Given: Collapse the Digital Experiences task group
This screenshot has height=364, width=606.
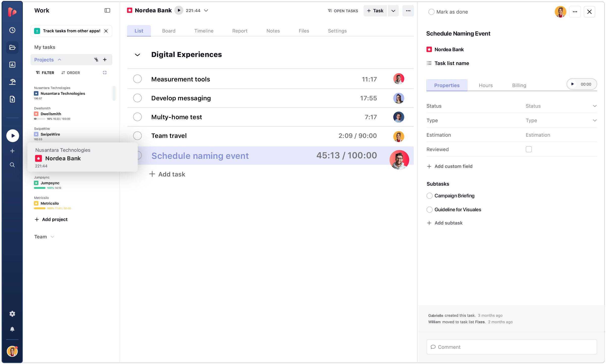Looking at the screenshot, I should pyautogui.click(x=137, y=55).
